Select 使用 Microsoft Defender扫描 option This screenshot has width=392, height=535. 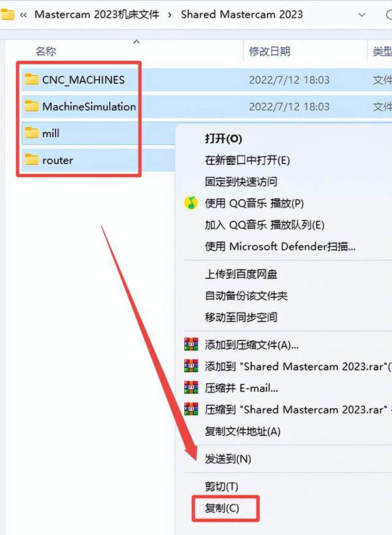(280, 247)
